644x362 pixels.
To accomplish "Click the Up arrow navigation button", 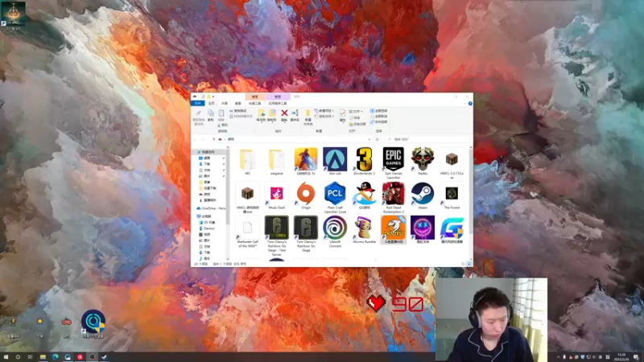I will pyautogui.click(x=213, y=139).
